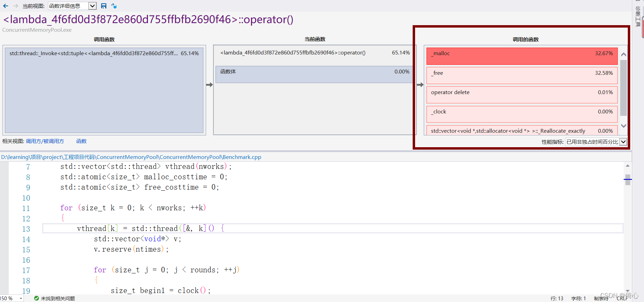Open the 150 % zoom dropdown

tap(12, 298)
